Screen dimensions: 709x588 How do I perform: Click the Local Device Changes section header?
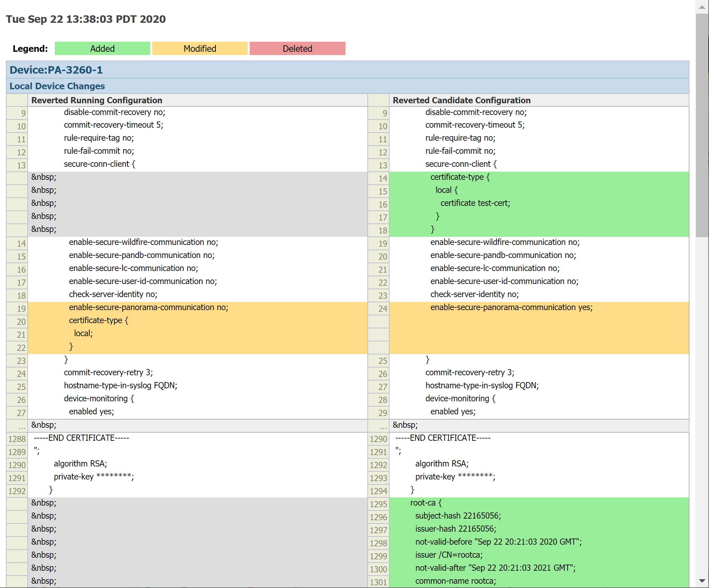[57, 86]
